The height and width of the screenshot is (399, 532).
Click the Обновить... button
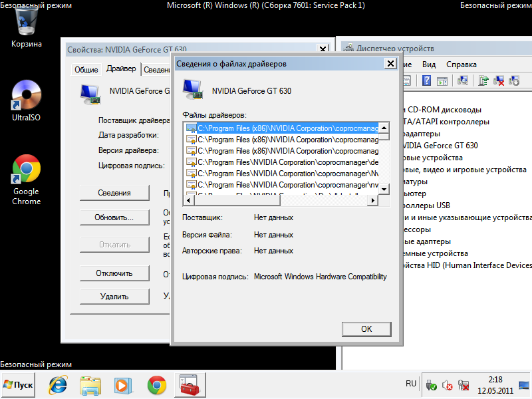click(x=114, y=217)
